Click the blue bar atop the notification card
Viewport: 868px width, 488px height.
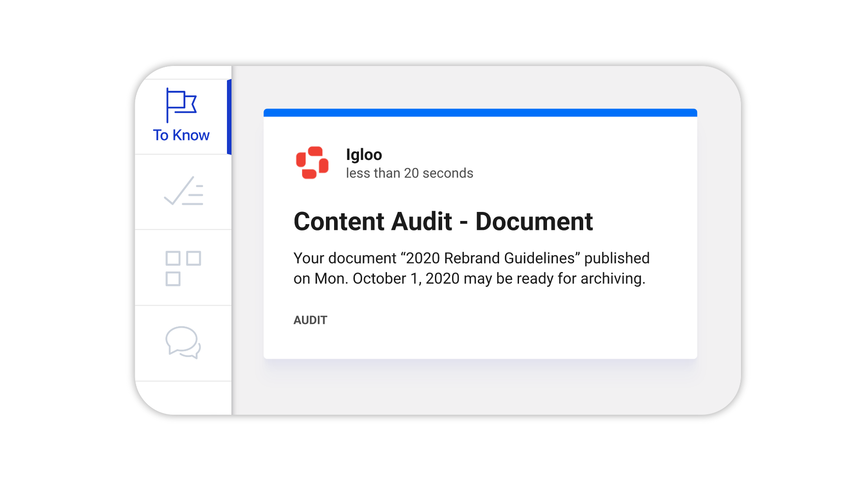[480, 113]
